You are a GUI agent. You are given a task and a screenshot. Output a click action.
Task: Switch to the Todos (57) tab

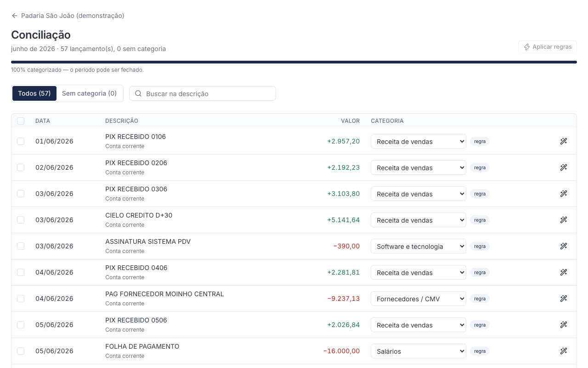pos(34,93)
